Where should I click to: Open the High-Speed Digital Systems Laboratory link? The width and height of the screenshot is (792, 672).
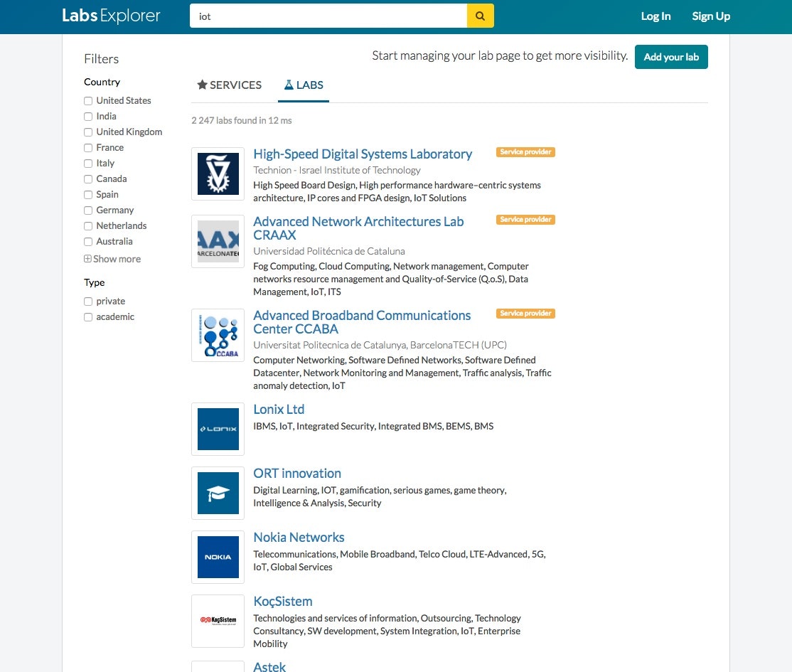pos(363,154)
